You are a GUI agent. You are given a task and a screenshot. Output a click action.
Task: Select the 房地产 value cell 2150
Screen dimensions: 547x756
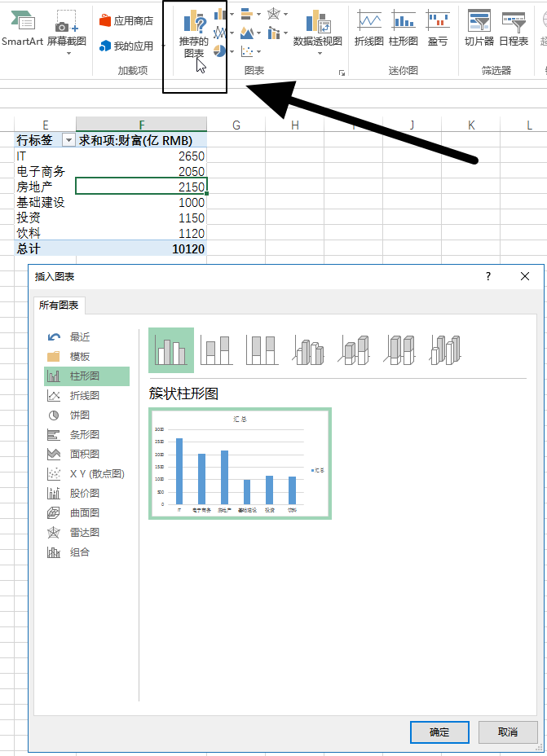point(141,187)
